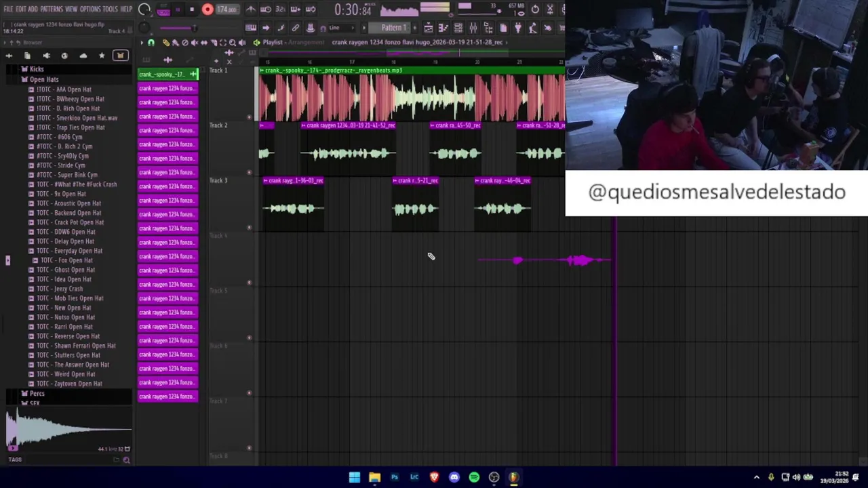Viewport: 868px width, 488px height.
Task: Open the PATTERNS menu
Action: 52,9
